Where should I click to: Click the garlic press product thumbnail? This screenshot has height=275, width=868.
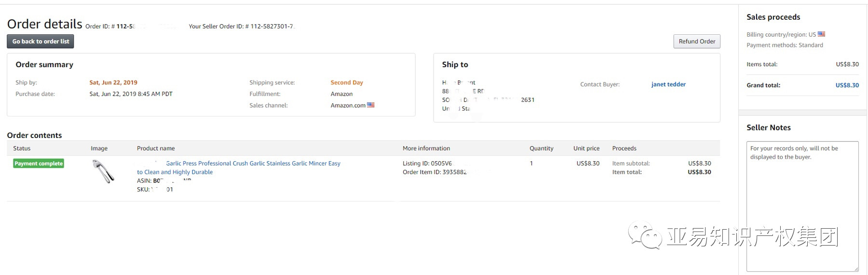[103, 171]
